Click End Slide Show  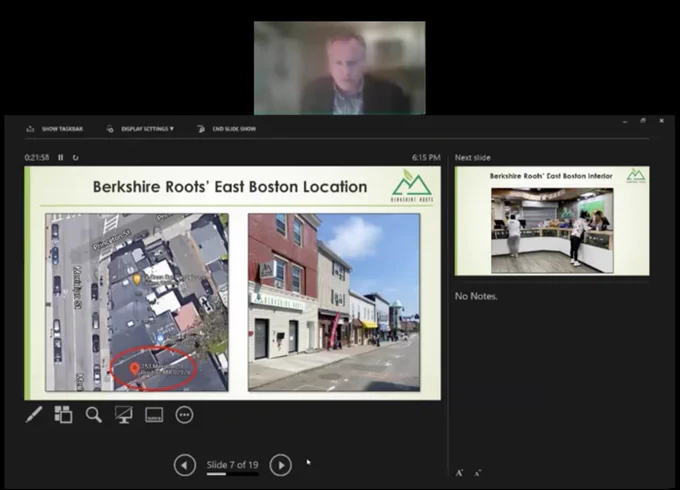click(227, 129)
